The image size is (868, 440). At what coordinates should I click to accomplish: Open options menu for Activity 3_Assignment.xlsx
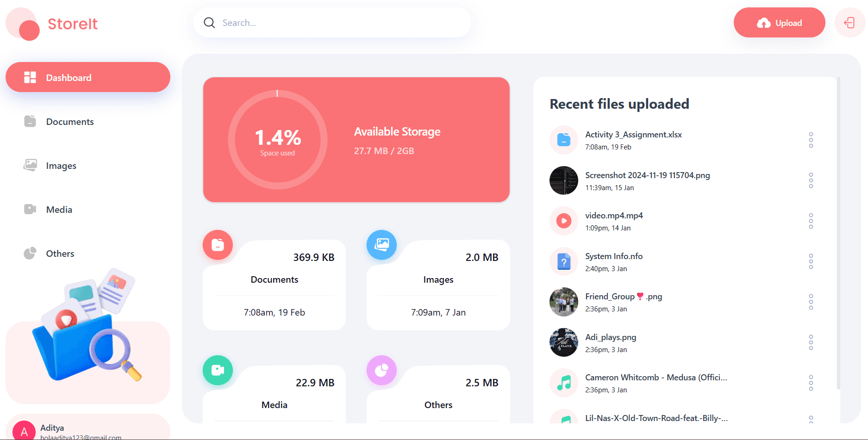click(x=811, y=140)
